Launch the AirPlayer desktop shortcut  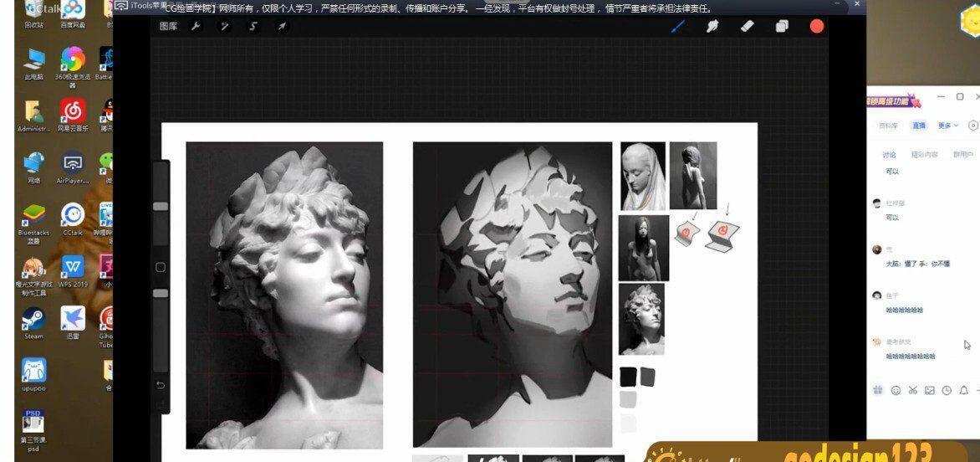73,167
